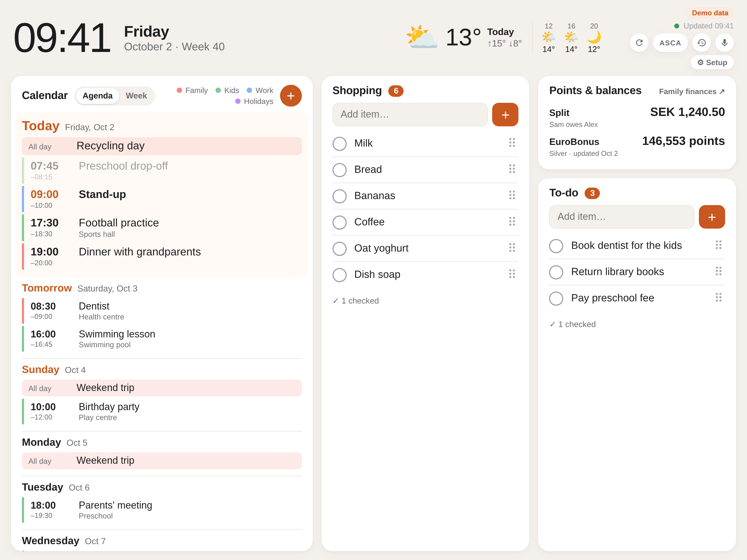Expand the To-do 1 checked section
Viewport: 747px width, 560px height.
point(572,324)
